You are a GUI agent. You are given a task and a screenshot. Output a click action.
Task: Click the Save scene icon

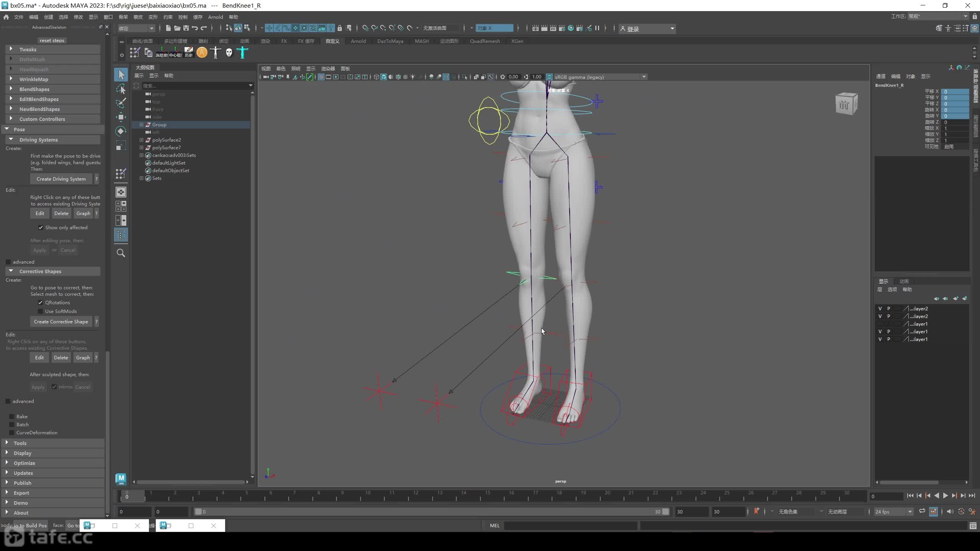click(x=186, y=28)
